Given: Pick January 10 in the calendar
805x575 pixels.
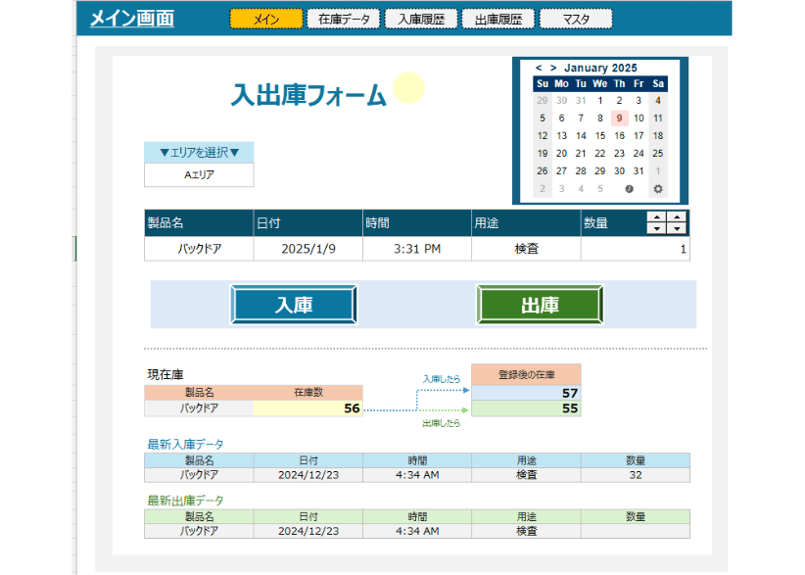Looking at the screenshot, I should tap(639, 118).
